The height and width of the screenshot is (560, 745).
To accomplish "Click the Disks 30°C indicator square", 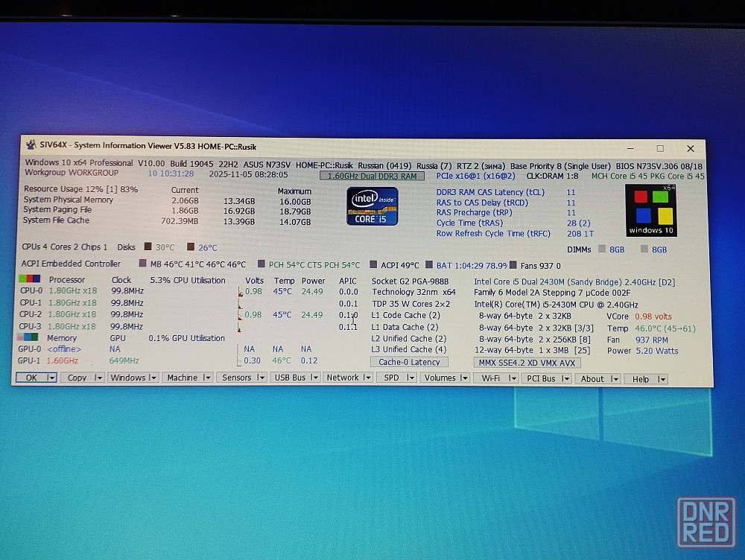I will point(148,247).
